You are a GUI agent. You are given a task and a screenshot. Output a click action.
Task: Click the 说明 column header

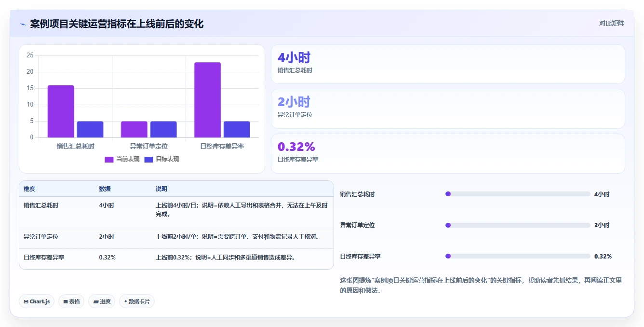point(161,189)
